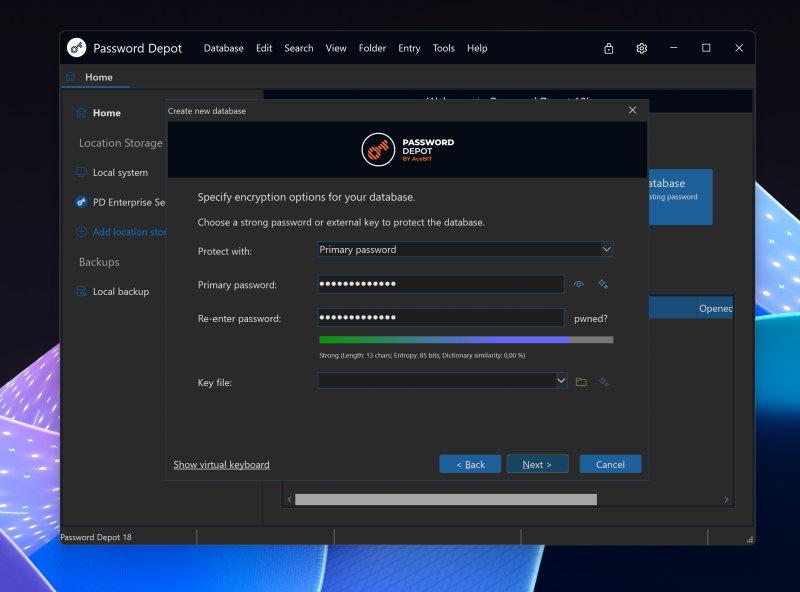Click the Opened column header in main window
The height and width of the screenshot is (592, 800).
click(716, 308)
